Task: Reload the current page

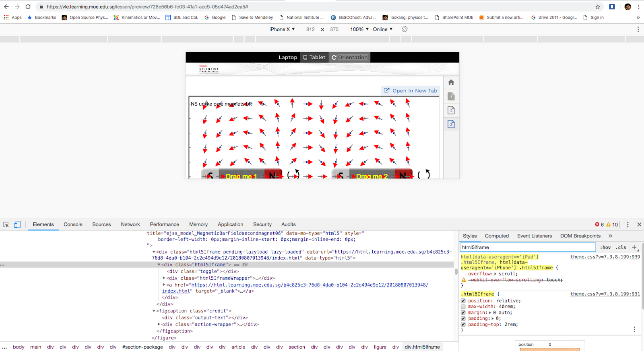Action: 28,7
